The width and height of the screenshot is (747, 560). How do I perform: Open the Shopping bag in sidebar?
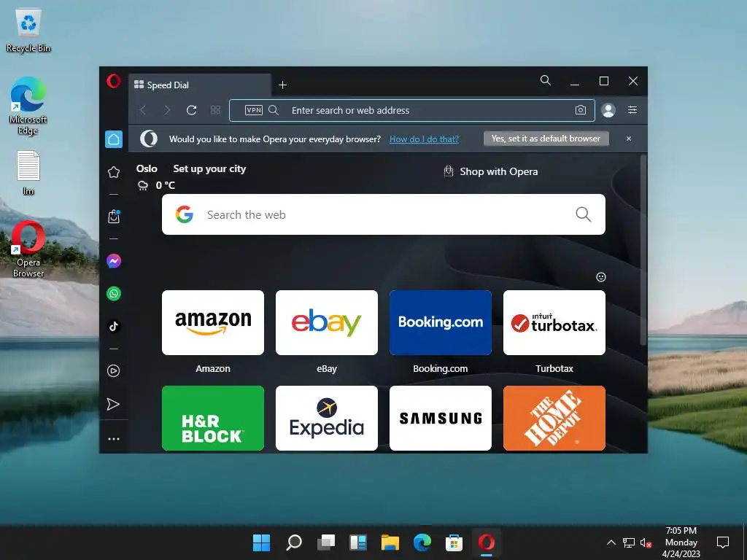(x=114, y=217)
